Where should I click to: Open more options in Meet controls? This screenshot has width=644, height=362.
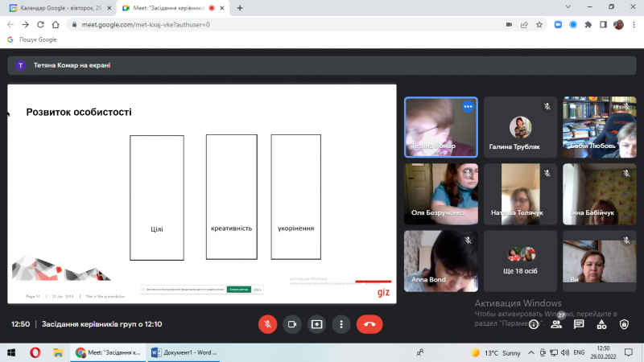point(341,324)
